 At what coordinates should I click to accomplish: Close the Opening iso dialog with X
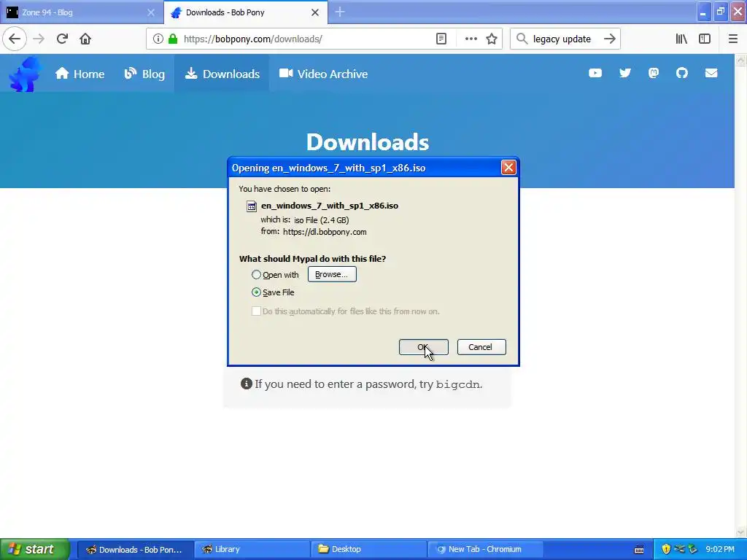pyautogui.click(x=508, y=168)
